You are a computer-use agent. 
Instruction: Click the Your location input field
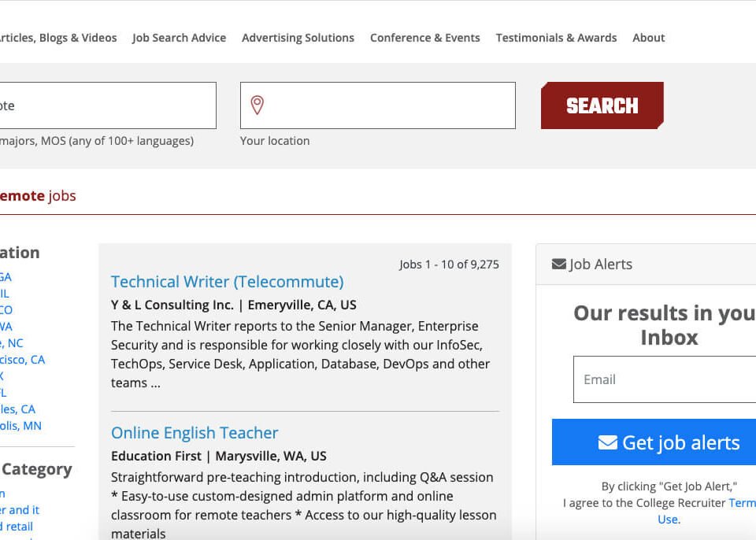pos(378,105)
